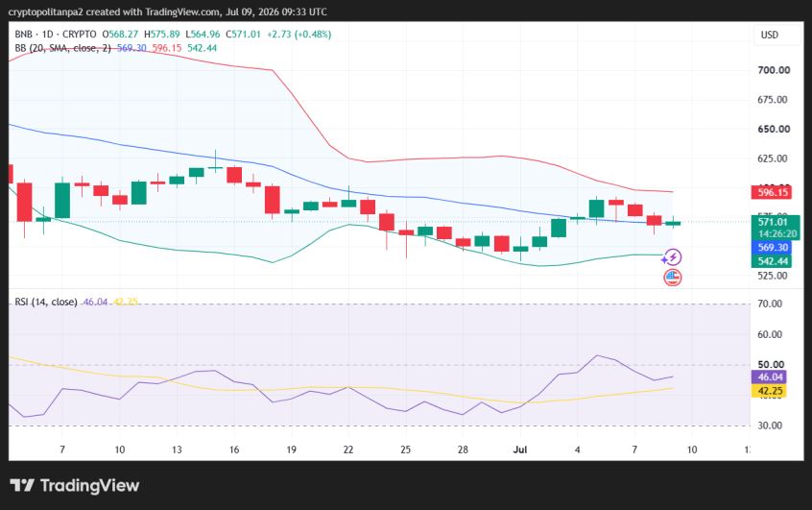Click the latest green candle on July 9

pyautogui.click(x=673, y=223)
